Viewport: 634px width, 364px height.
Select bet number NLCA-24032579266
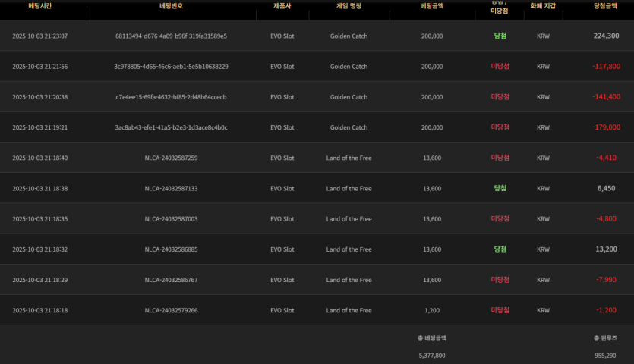click(171, 310)
